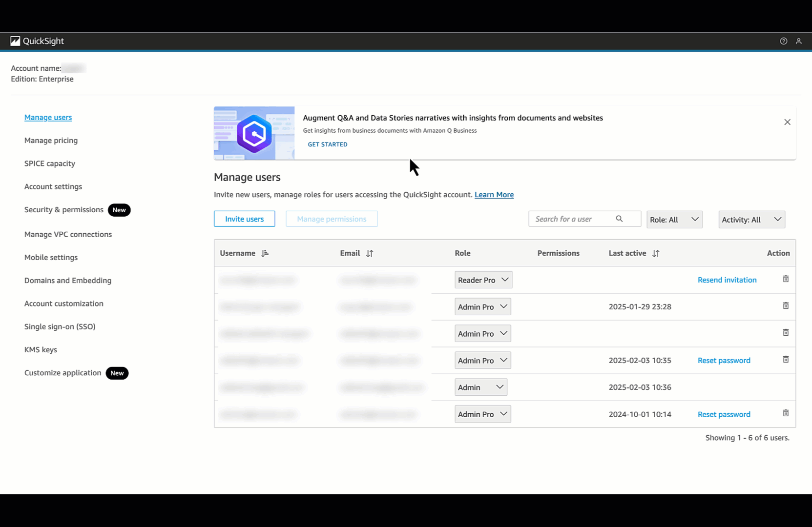Click the trash icon for the 2025-02-03 10:35 user

click(786, 360)
